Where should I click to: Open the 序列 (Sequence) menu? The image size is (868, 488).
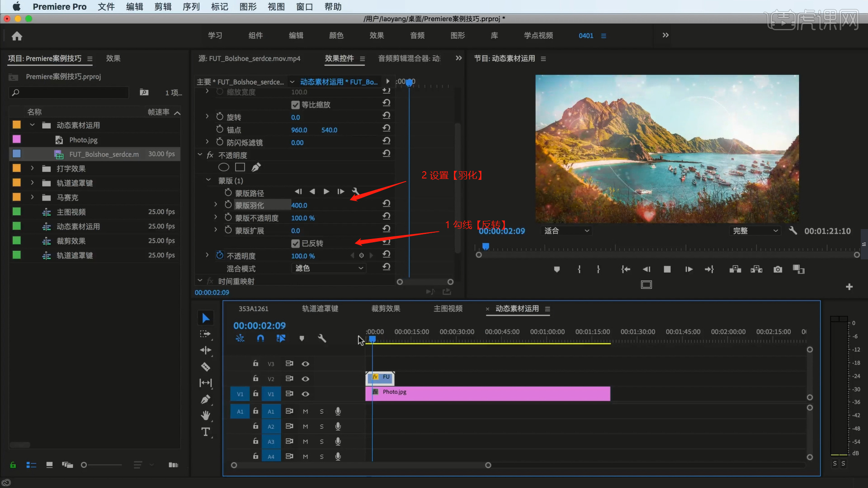point(191,7)
